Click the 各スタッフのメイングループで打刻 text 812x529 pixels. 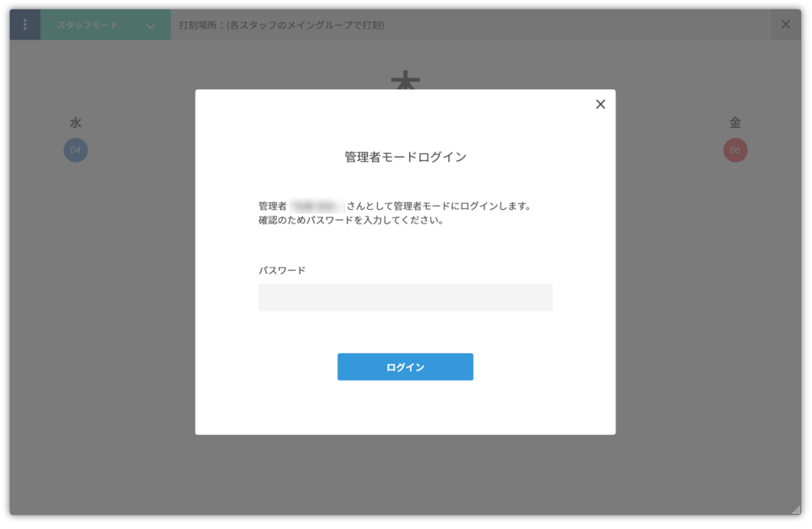(305, 25)
